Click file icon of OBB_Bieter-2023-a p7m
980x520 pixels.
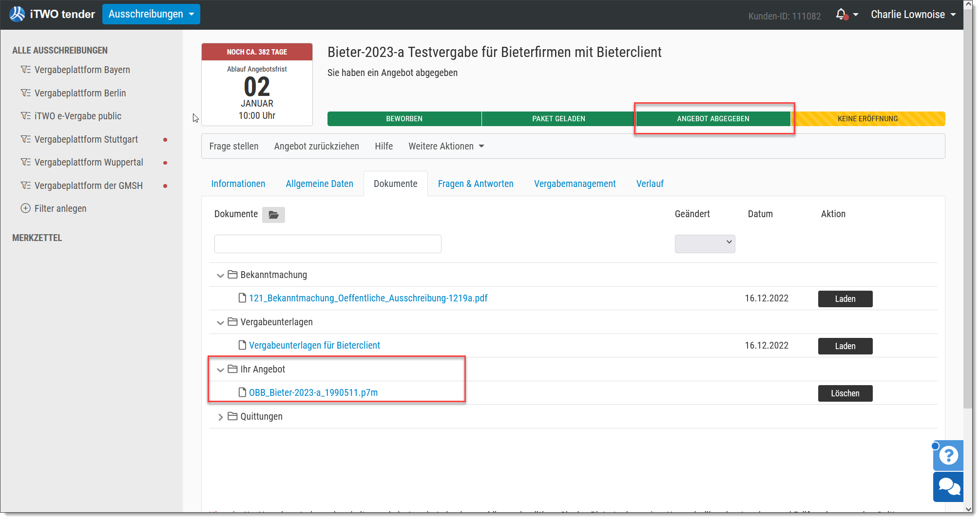[242, 392]
